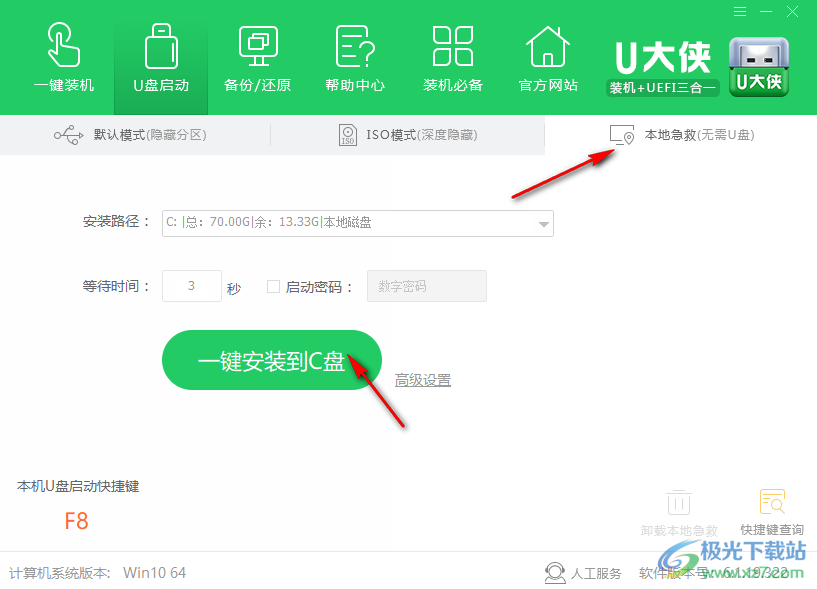Open the 快捷键查询 hotkey lookup
The height and width of the screenshot is (589, 817).
[x=772, y=512]
